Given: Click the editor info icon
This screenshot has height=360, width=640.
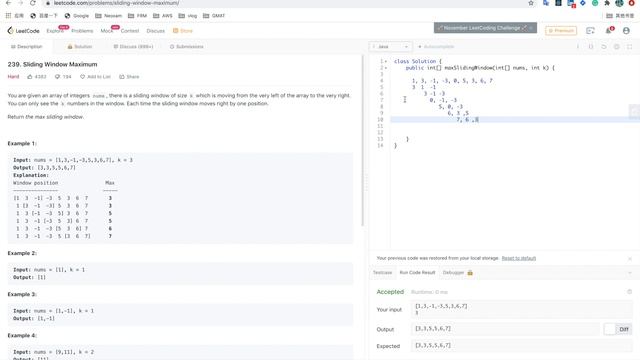Looking at the screenshot, I should [x=578, y=47].
